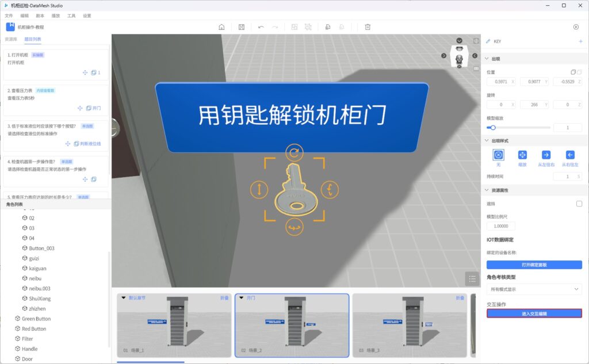Image resolution: width=589 pixels, height=364 pixels.
Task: Click the 打开绑定面板 button
Action: (x=534, y=265)
